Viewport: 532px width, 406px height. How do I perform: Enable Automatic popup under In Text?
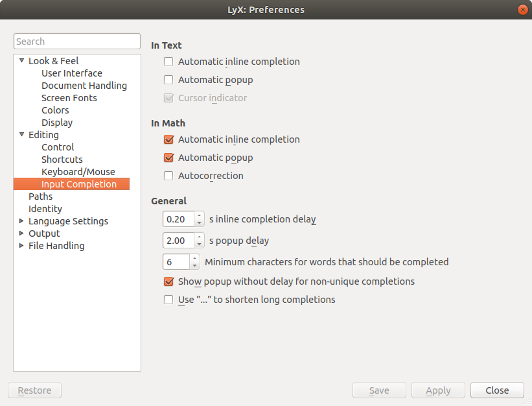168,80
